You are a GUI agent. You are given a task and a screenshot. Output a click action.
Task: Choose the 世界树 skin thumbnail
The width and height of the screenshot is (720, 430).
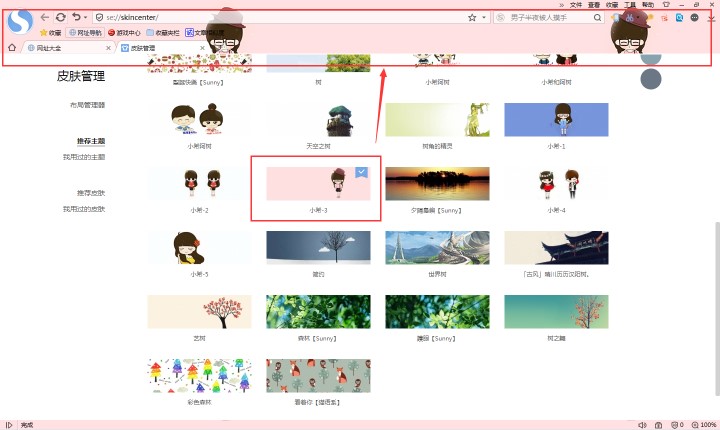click(x=437, y=248)
